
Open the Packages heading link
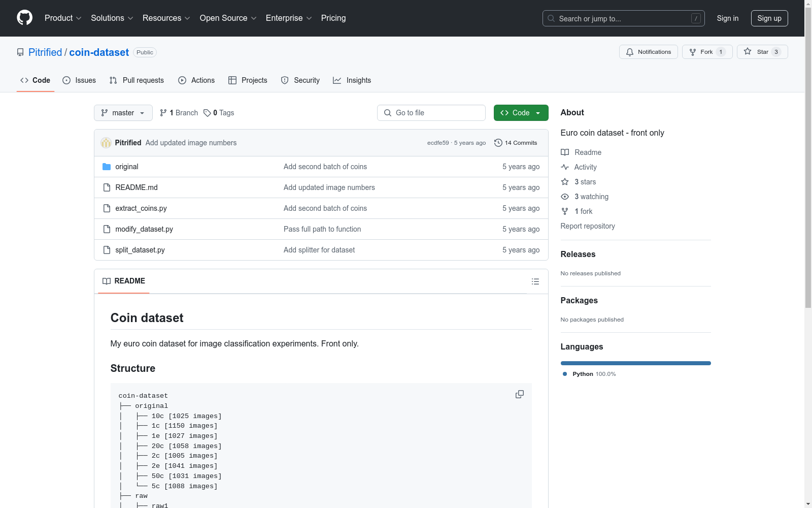(x=579, y=300)
